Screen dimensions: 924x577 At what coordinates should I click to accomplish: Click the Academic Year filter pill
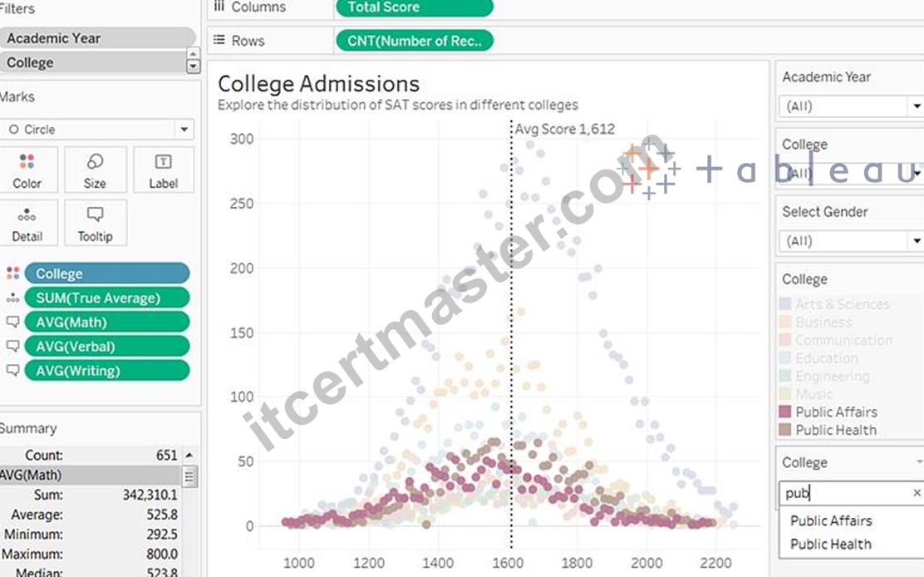click(97, 38)
